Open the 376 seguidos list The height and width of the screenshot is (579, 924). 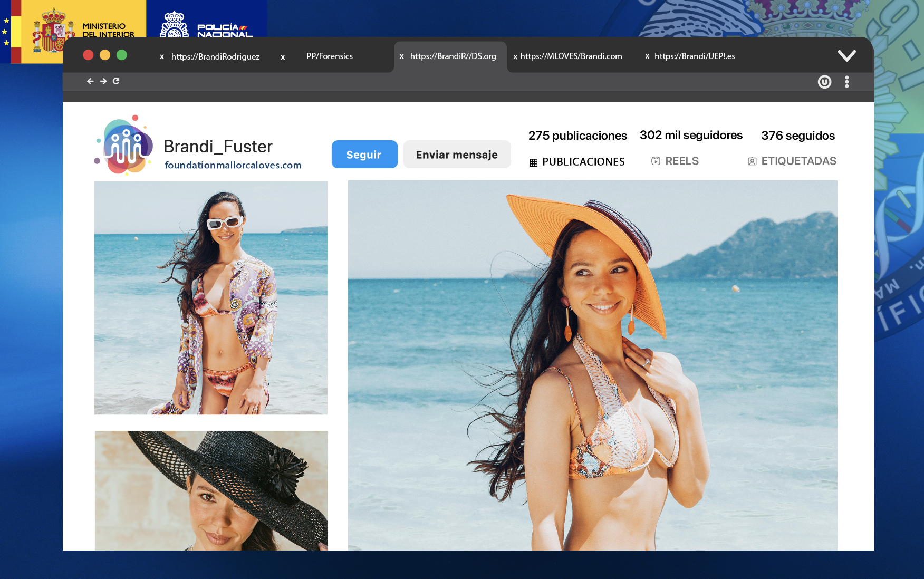pyautogui.click(x=798, y=136)
